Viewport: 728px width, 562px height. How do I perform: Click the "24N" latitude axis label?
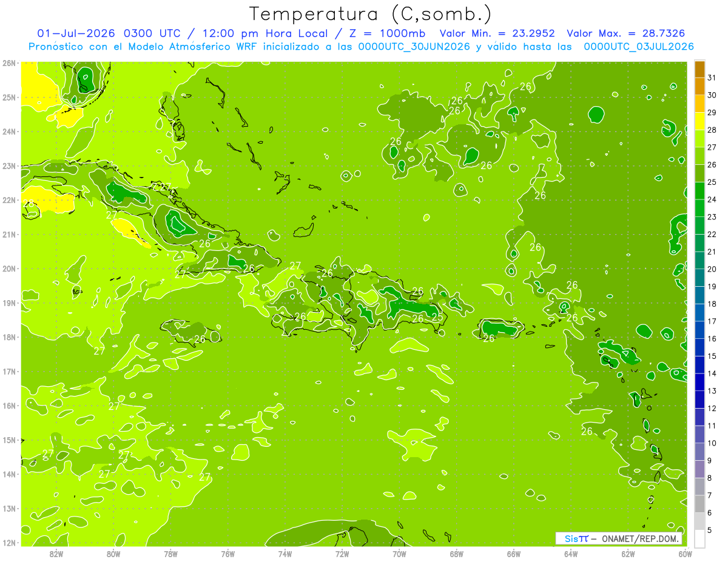point(9,132)
